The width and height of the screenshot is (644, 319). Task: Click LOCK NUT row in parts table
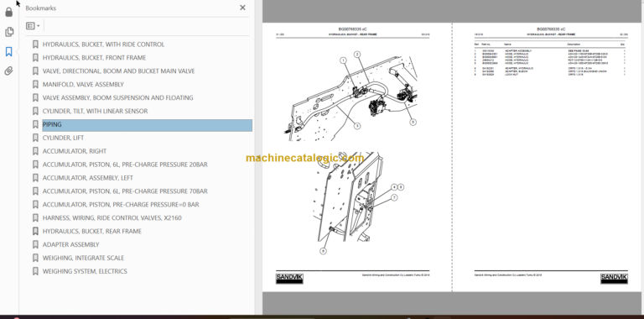click(549, 75)
